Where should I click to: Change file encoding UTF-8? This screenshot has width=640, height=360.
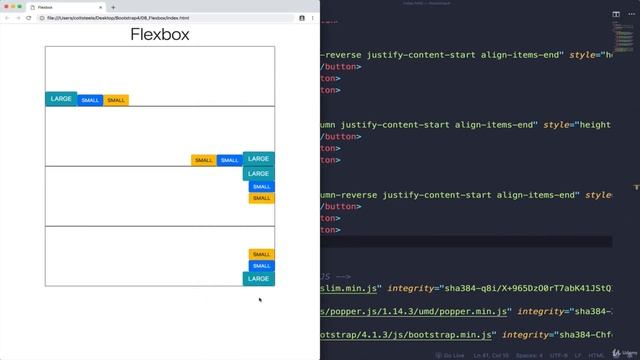point(559,356)
